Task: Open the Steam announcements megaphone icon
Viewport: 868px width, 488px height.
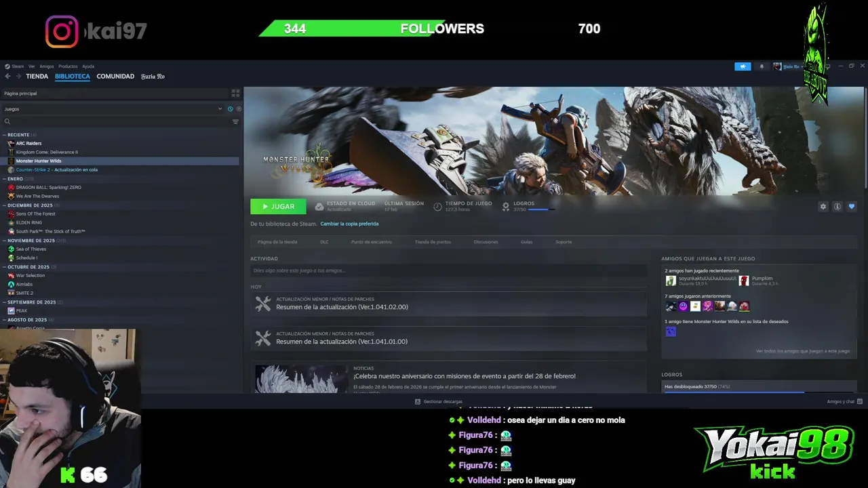Action: pos(743,66)
